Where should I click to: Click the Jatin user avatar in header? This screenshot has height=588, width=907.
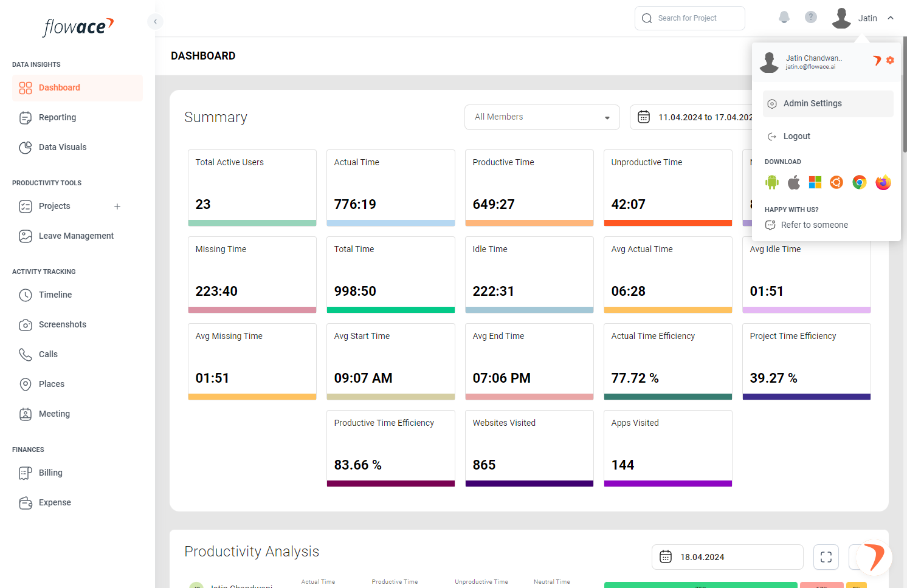tap(841, 18)
